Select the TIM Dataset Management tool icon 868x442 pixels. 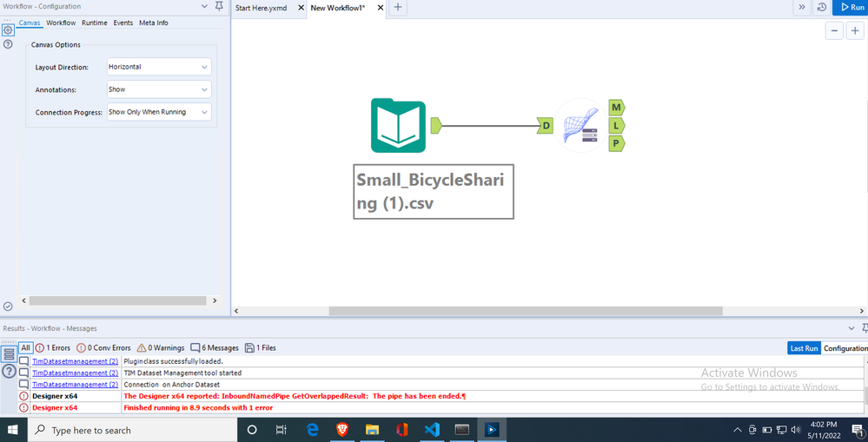pos(580,126)
